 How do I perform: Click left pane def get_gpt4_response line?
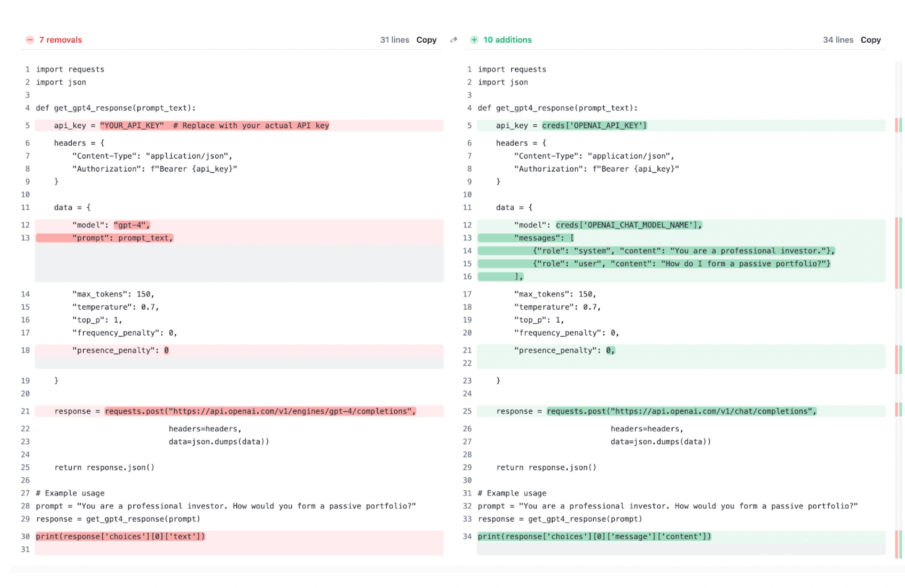116,108
